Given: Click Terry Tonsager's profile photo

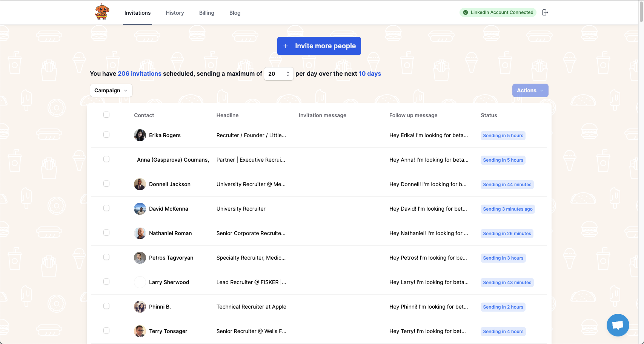Looking at the screenshot, I should pyautogui.click(x=140, y=331).
